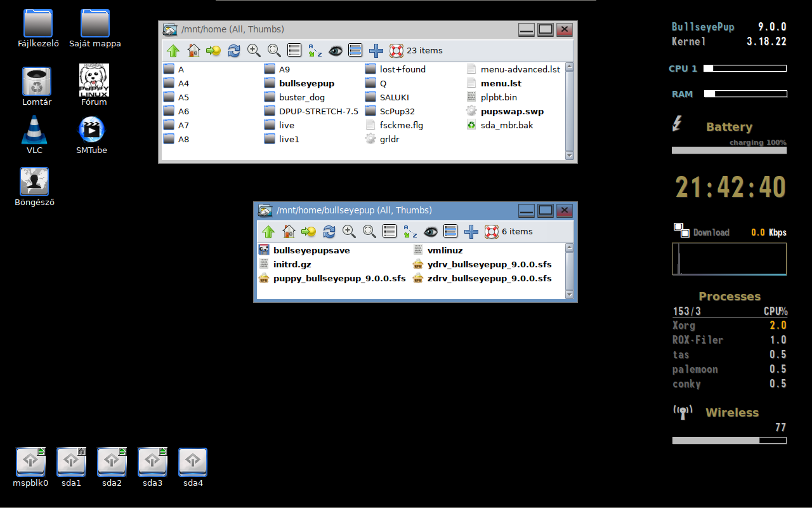
Task: Open Fájlkezelő desktop icon
Action: coord(38,23)
